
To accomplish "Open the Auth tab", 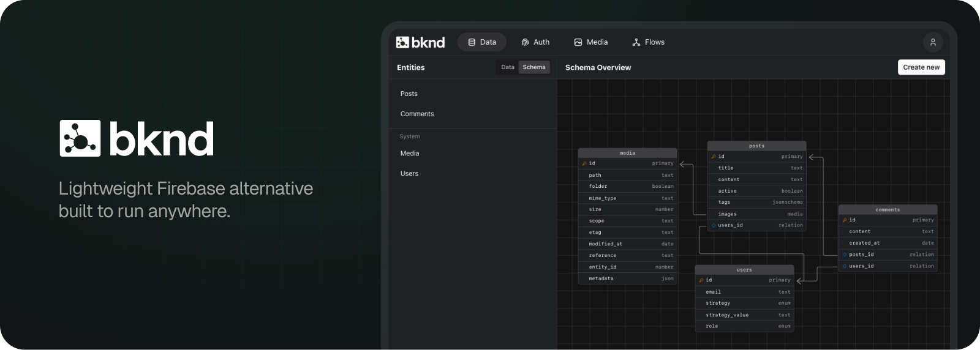I will click(535, 42).
